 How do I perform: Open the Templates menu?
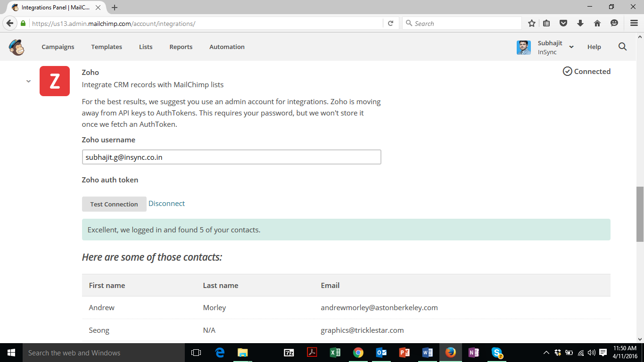tap(107, 47)
